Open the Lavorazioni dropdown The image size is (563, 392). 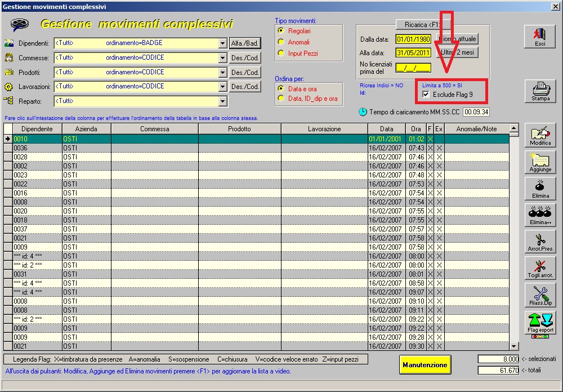(222, 86)
